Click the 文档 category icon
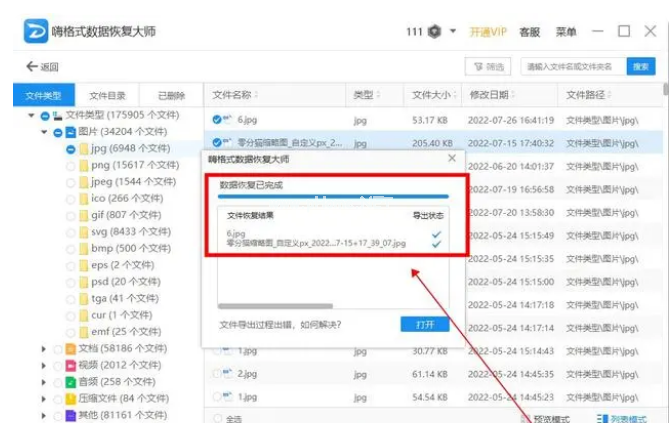Screen dimensions: 671x423 (70, 349)
